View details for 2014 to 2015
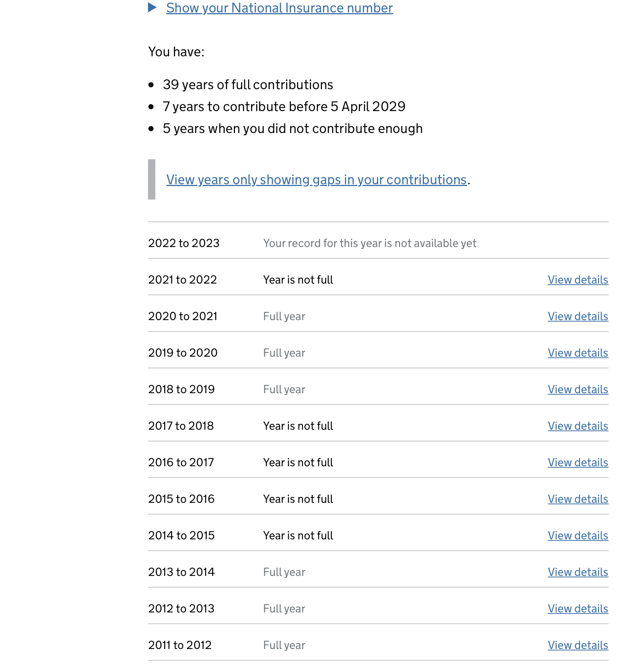Viewport: 633px width, 672px height. click(x=578, y=536)
